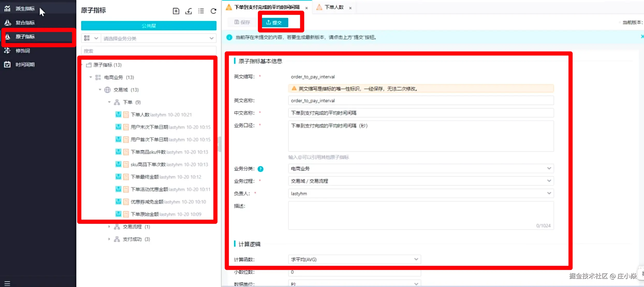
Task: Expand the 支付成功 tree node
Action: [x=109, y=239]
